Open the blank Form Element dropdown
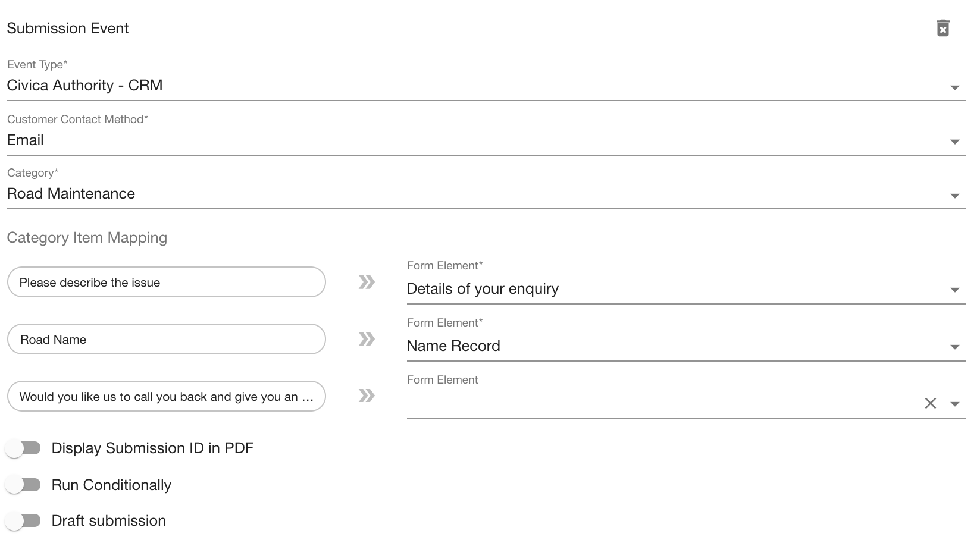This screenshot has width=980, height=546. pos(954,403)
